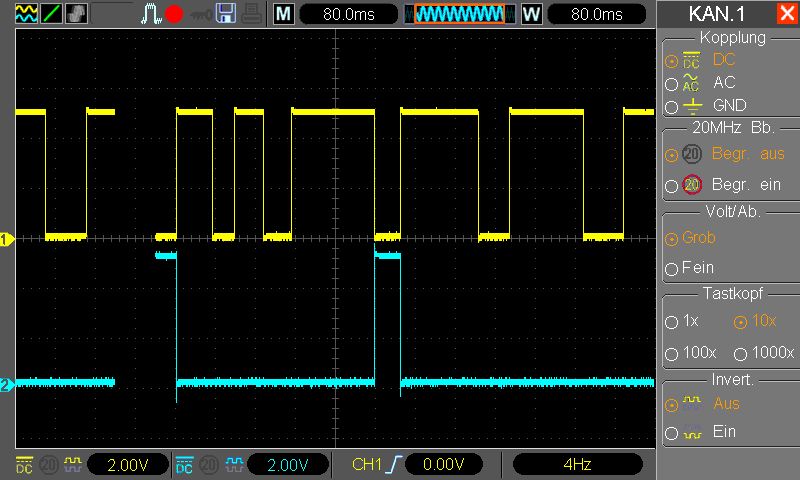This screenshot has height=480, width=800.
Task: Select AC coupling radio button
Action: [x=671, y=84]
